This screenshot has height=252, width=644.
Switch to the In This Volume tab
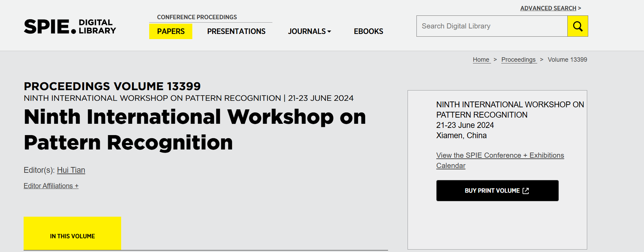click(72, 236)
